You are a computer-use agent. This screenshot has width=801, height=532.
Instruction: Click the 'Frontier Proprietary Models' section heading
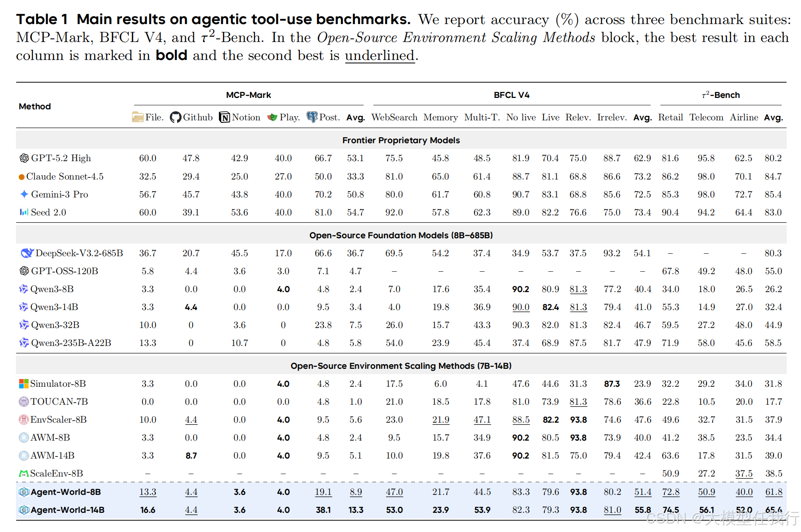tap(401, 140)
